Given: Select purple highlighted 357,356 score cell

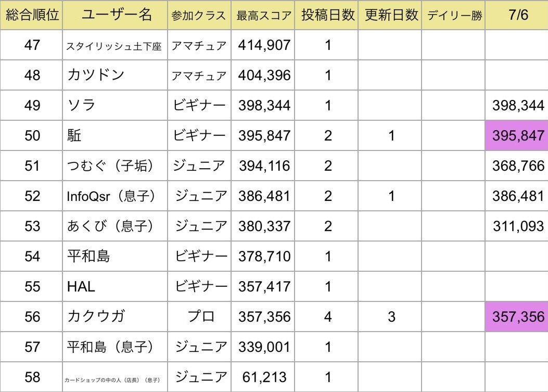Looking at the screenshot, I should (517, 317).
